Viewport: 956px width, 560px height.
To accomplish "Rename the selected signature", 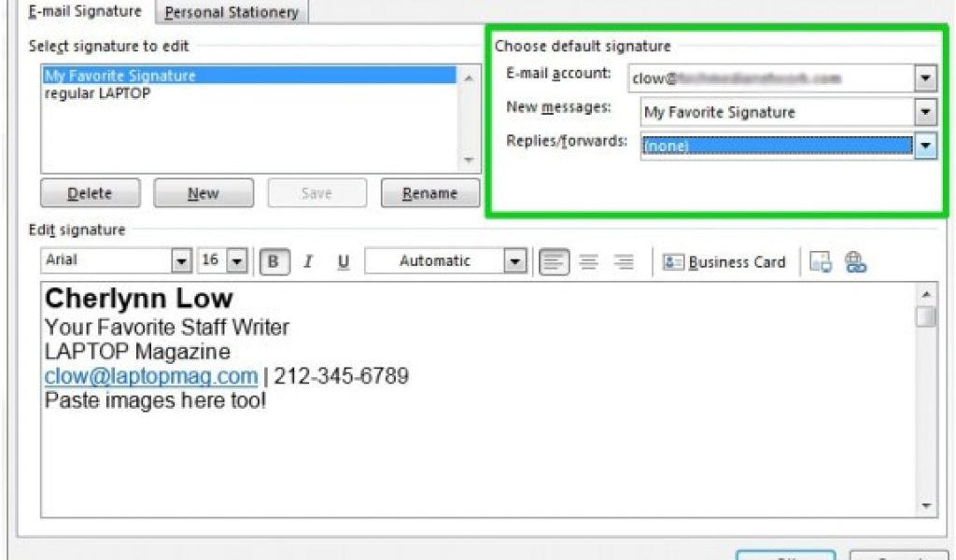I will [429, 193].
